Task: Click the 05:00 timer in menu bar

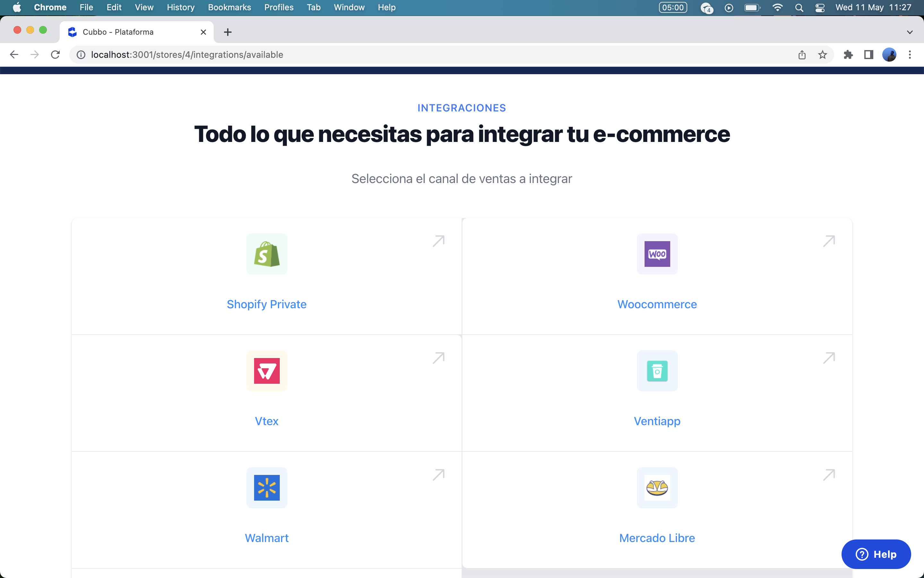Action: pos(673,8)
